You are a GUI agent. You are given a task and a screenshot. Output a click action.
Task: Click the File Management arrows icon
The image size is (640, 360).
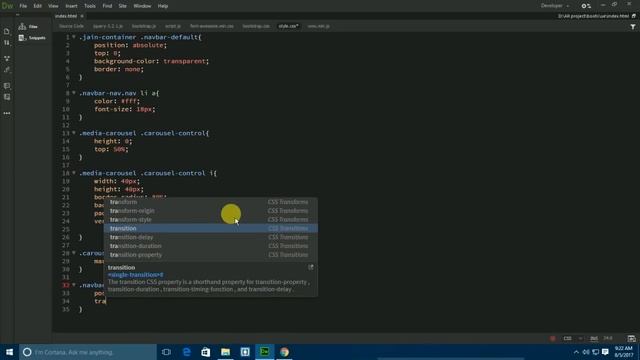pos(7,42)
